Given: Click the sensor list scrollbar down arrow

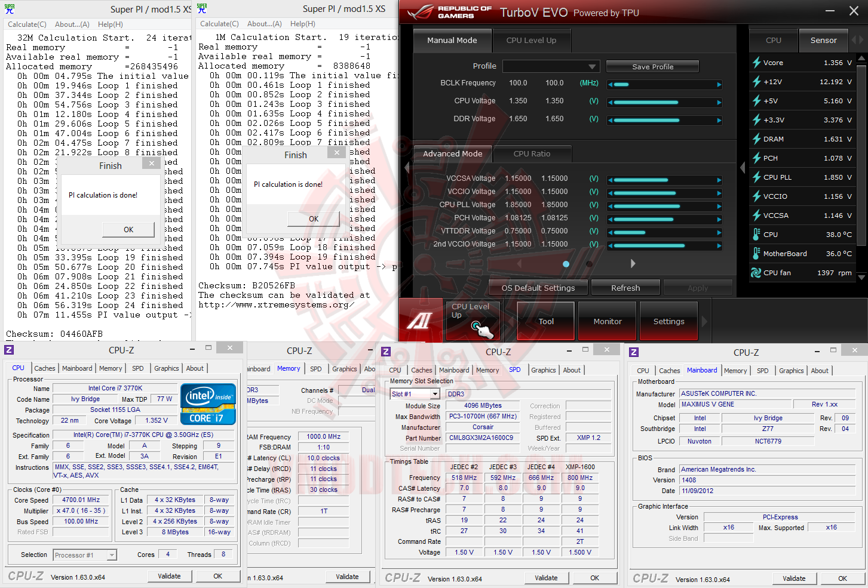Looking at the screenshot, I should pyautogui.click(x=861, y=278).
